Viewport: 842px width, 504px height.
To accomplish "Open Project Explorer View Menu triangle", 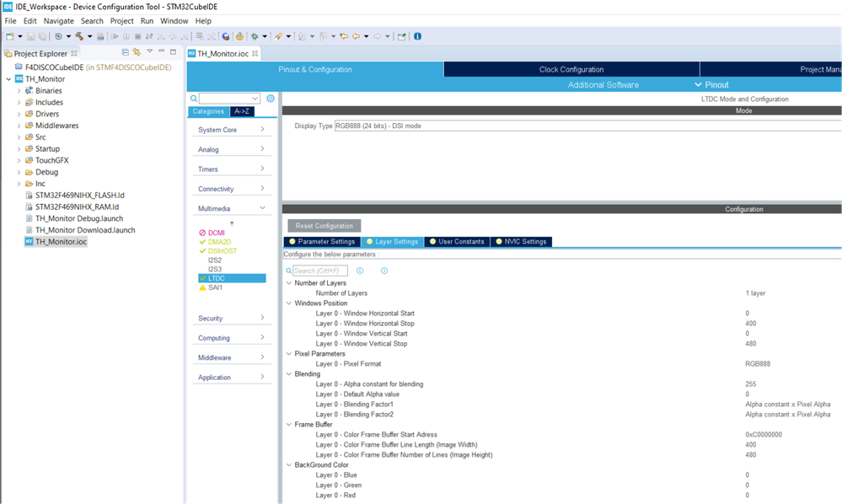I will coord(150,51).
